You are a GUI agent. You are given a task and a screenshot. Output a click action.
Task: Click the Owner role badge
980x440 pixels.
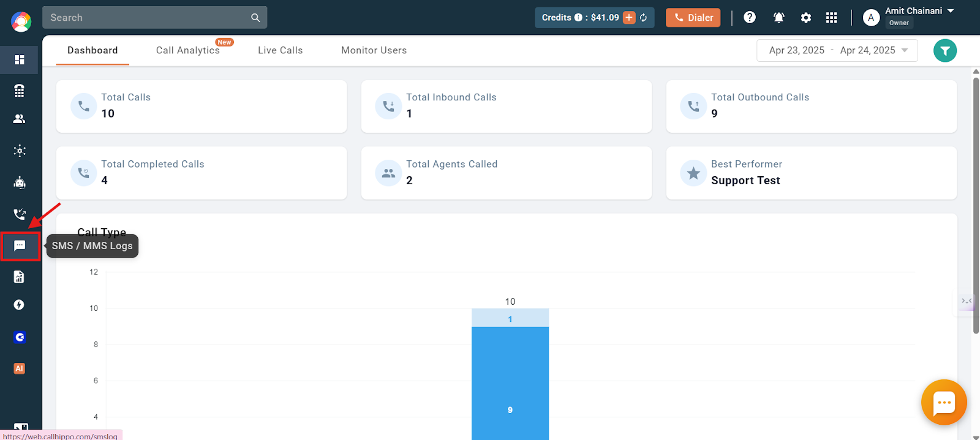point(899,23)
